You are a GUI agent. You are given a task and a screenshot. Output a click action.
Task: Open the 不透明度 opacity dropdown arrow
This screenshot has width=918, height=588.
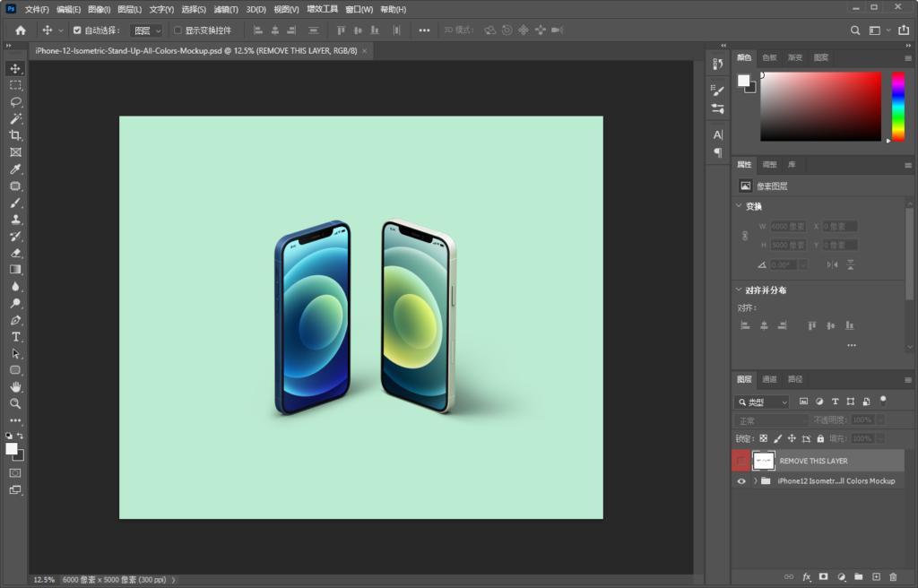(x=880, y=419)
